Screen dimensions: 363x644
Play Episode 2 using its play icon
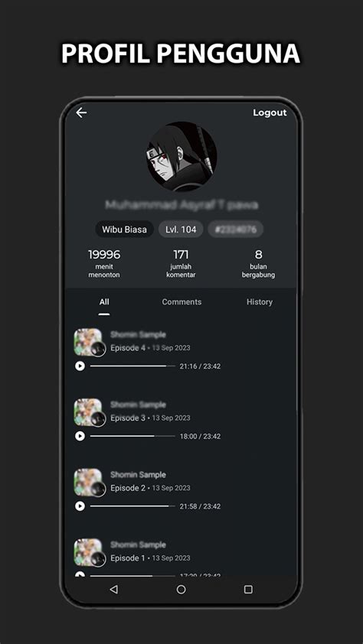(x=80, y=506)
